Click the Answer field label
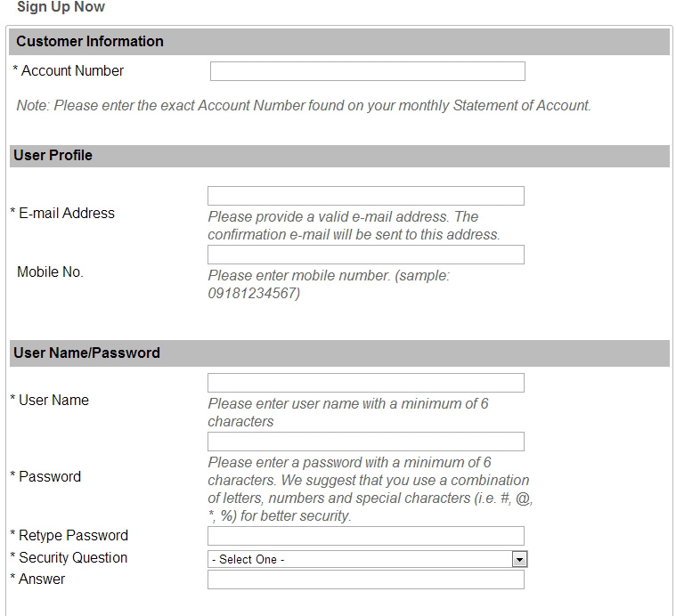 [x=42, y=580]
